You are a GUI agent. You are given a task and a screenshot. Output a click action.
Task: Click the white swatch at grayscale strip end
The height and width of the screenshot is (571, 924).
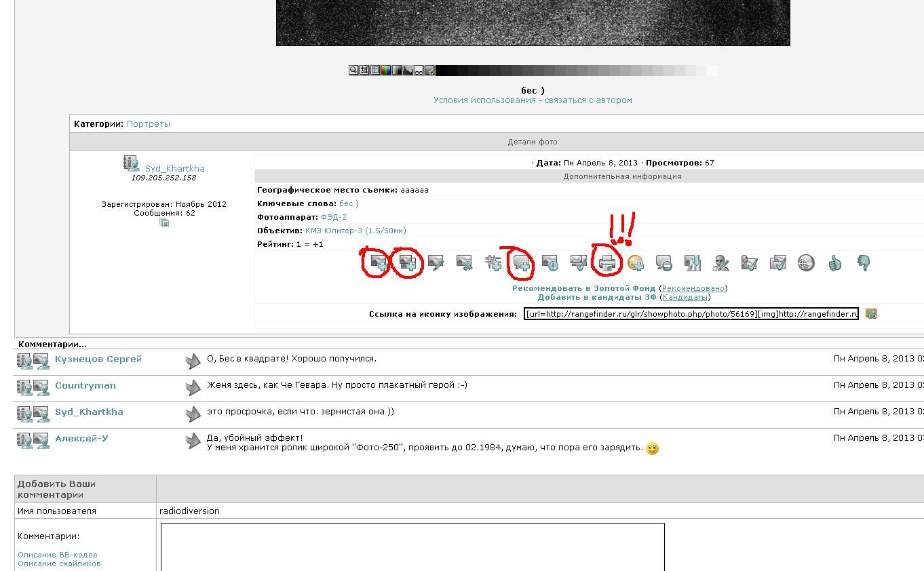(712, 70)
